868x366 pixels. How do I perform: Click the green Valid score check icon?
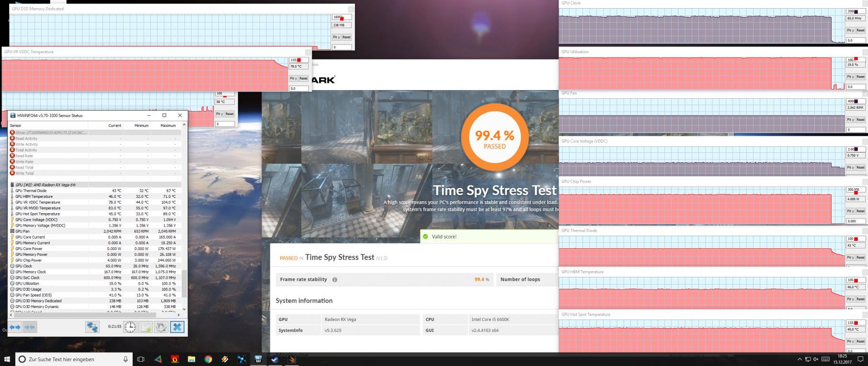425,237
